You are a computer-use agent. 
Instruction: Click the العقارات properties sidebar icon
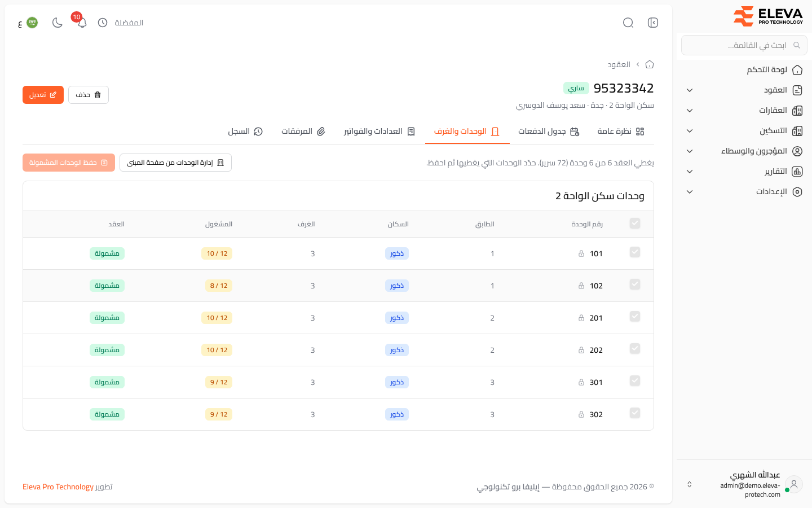click(x=797, y=111)
